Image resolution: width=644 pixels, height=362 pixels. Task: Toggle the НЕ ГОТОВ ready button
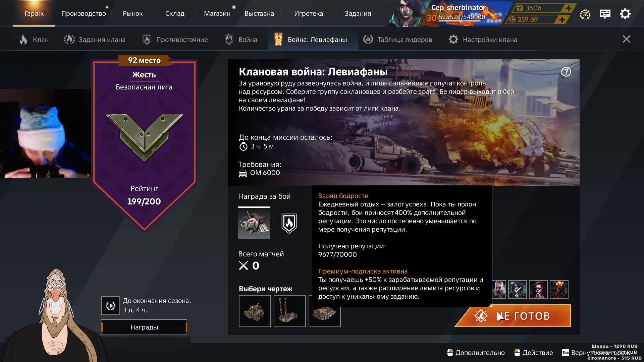coord(513,316)
